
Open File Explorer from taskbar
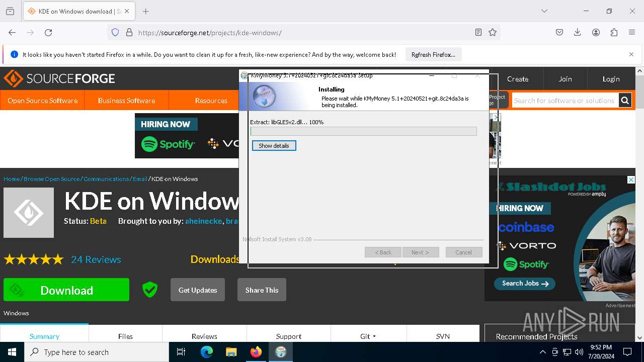pyautogui.click(x=231, y=352)
